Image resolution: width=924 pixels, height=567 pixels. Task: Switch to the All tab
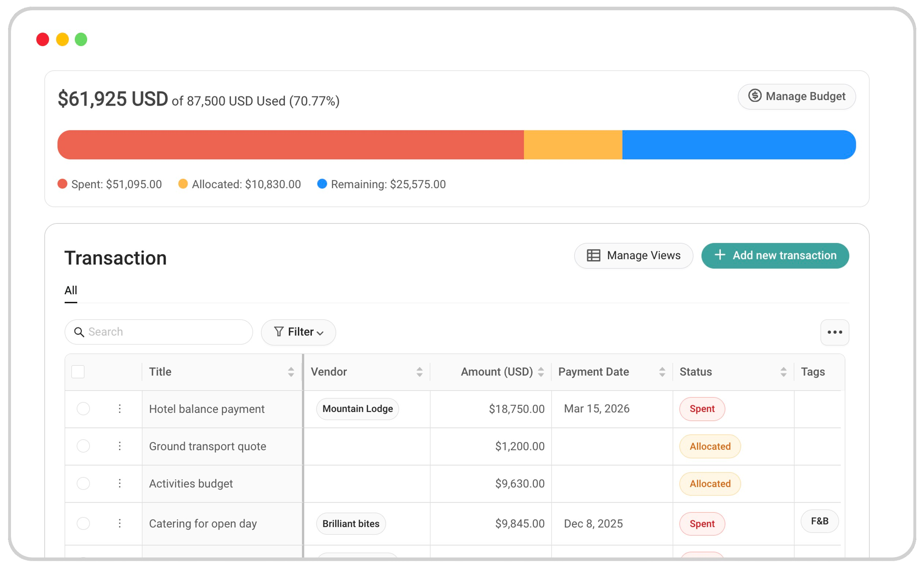tap(70, 290)
